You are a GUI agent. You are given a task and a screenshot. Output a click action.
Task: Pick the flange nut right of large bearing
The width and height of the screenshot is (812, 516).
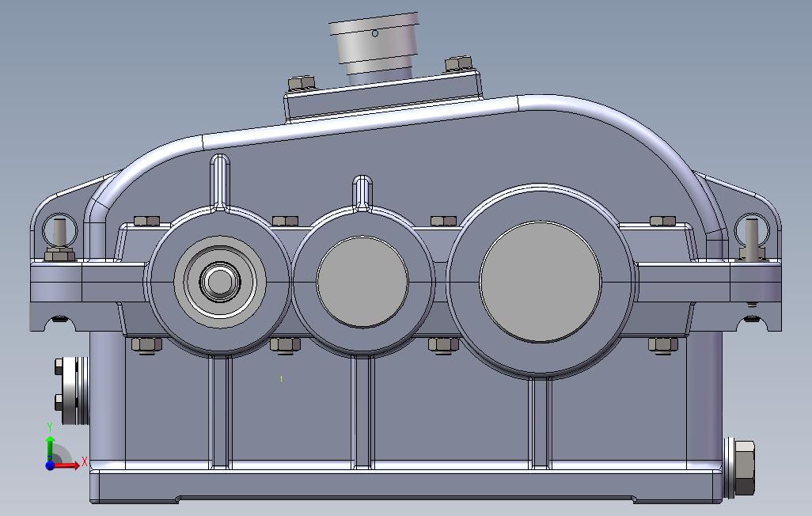click(663, 344)
